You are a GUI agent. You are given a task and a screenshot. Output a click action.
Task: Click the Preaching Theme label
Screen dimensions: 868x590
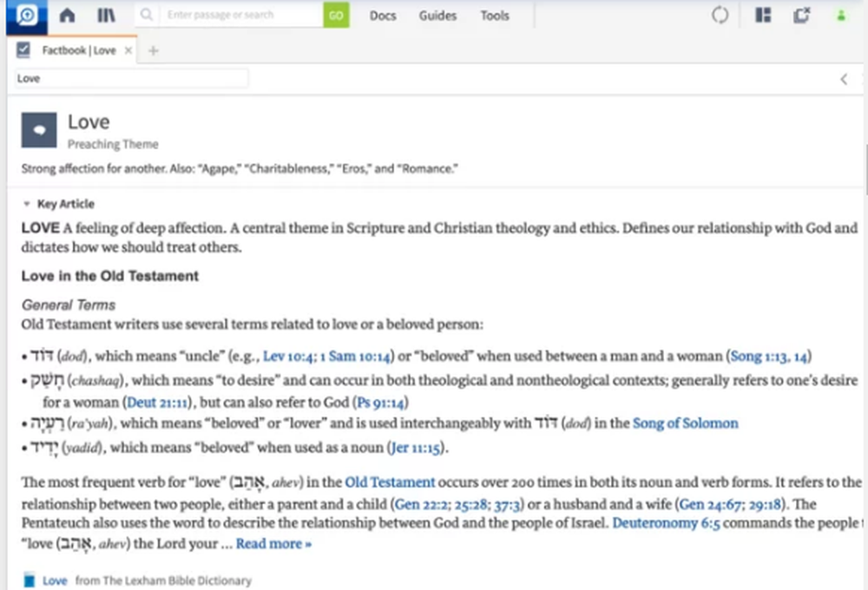tap(113, 144)
